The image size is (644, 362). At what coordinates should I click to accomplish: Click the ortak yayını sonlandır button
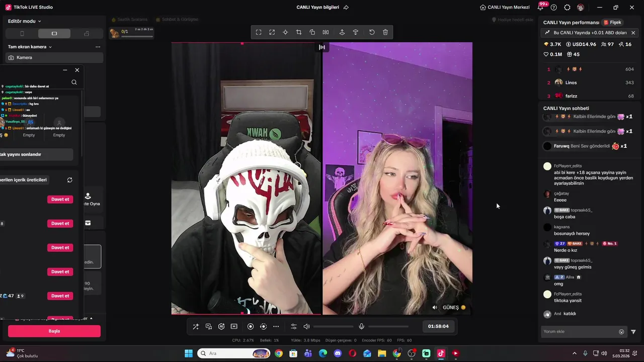(x=36, y=154)
